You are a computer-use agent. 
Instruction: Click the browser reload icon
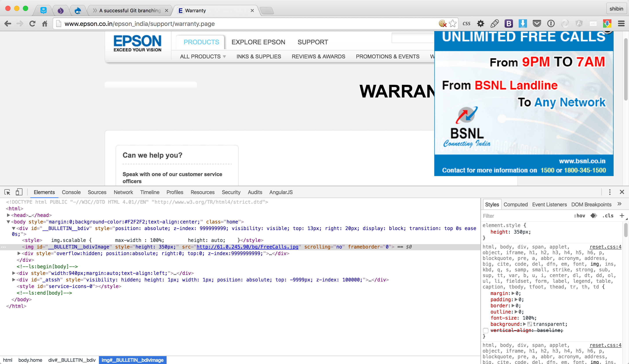pos(32,24)
